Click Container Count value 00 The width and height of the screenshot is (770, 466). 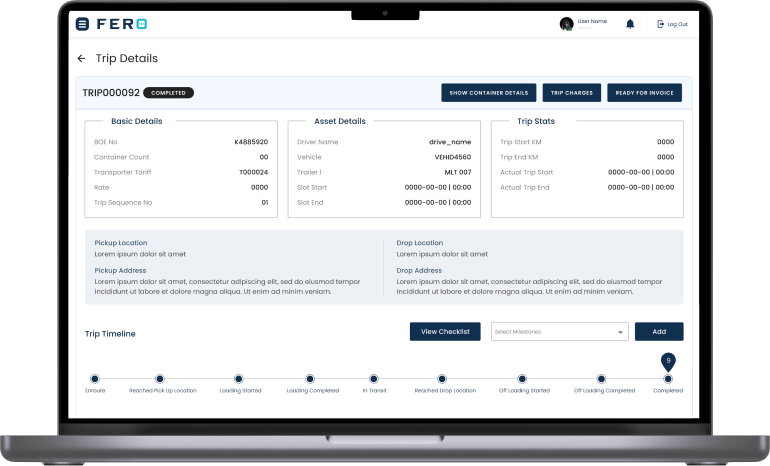(264, 157)
